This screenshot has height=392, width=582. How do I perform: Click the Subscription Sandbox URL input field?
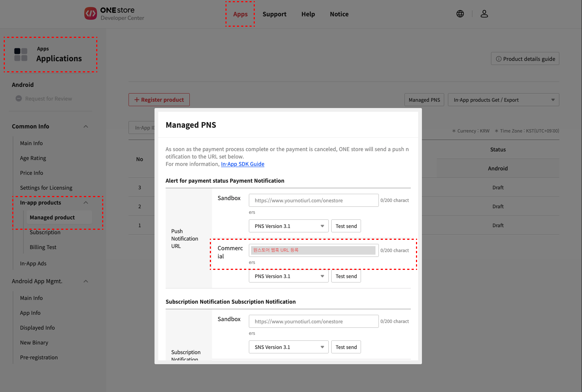(x=313, y=321)
